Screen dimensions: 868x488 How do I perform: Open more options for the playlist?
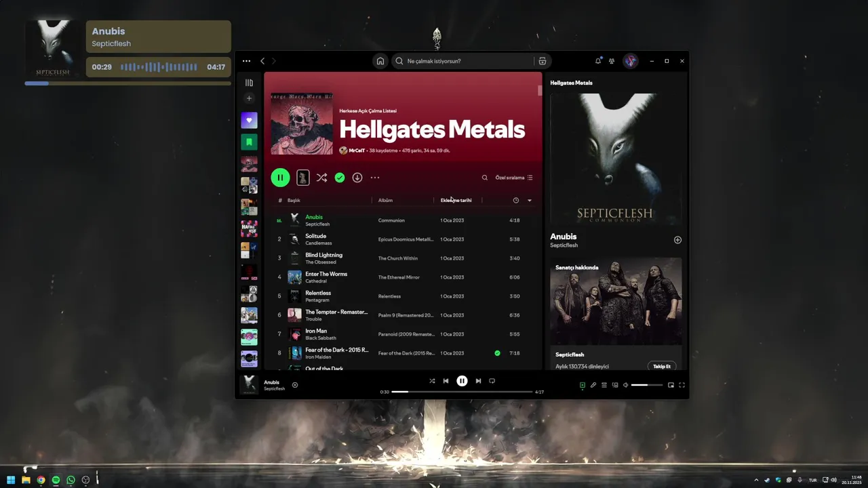375,178
